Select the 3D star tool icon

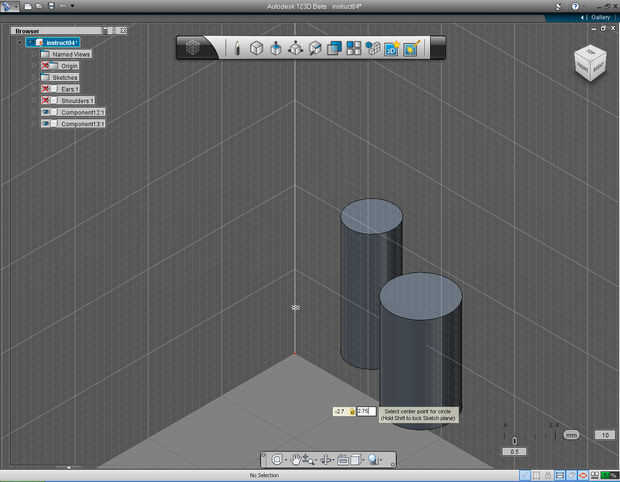point(392,48)
